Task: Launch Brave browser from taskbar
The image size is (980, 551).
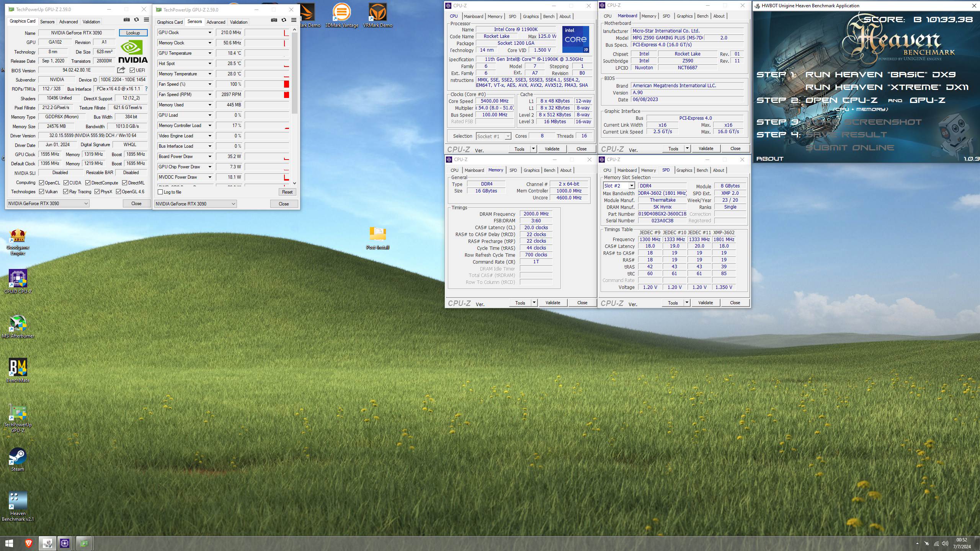Action: point(28,543)
